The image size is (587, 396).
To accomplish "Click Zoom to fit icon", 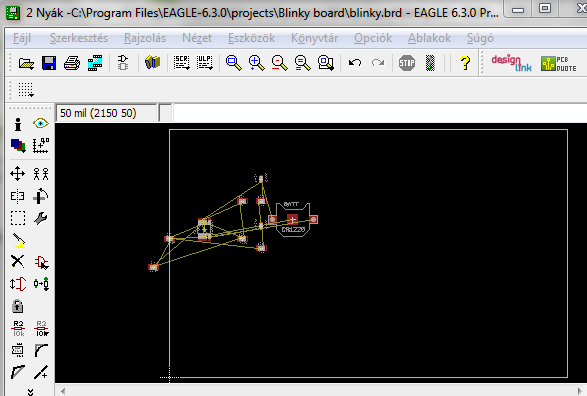I will click(234, 63).
